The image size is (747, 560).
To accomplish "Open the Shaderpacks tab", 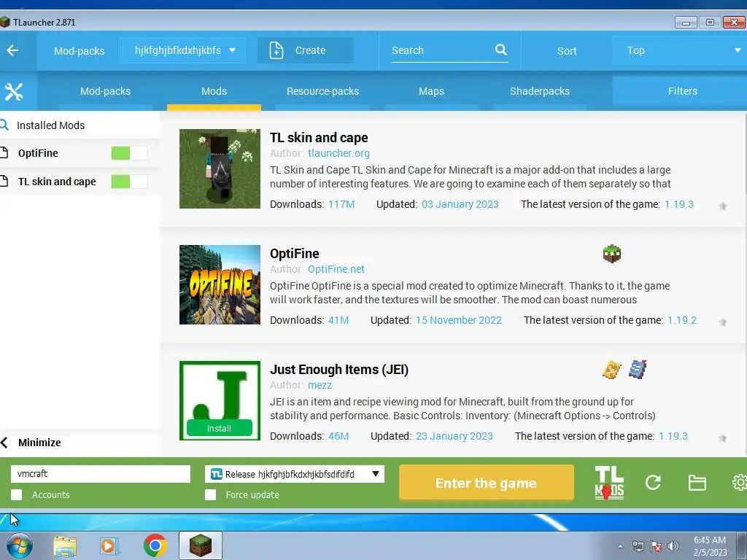I will point(540,91).
